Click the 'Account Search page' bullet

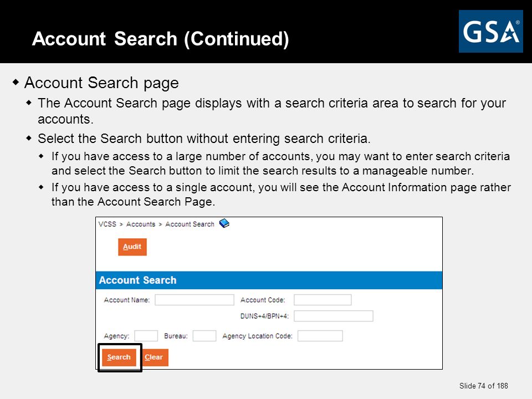click(x=101, y=83)
